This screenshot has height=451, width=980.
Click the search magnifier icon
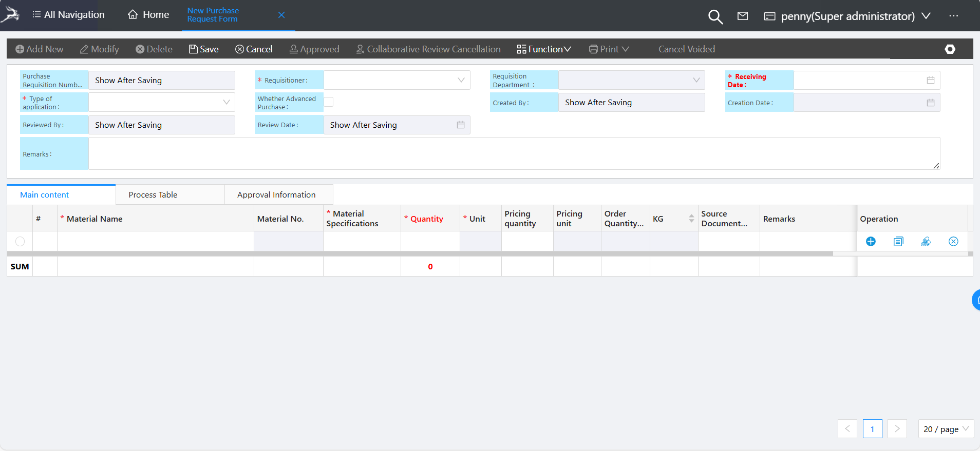tap(715, 16)
